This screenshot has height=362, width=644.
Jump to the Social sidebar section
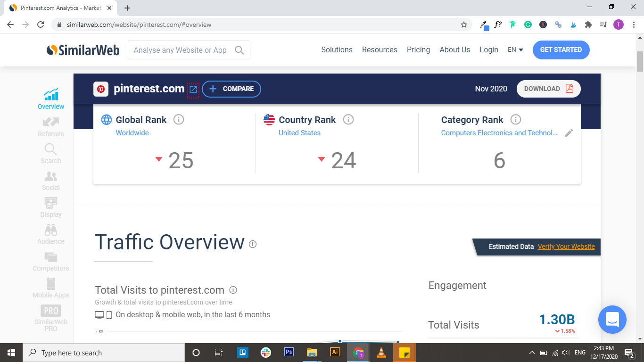(x=51, y=181)
